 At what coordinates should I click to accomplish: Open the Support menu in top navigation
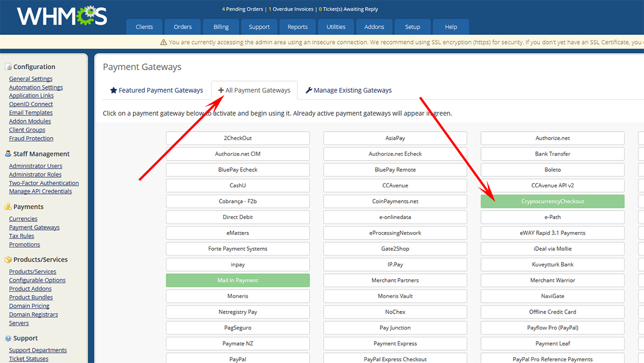click(x=259, y=27)
